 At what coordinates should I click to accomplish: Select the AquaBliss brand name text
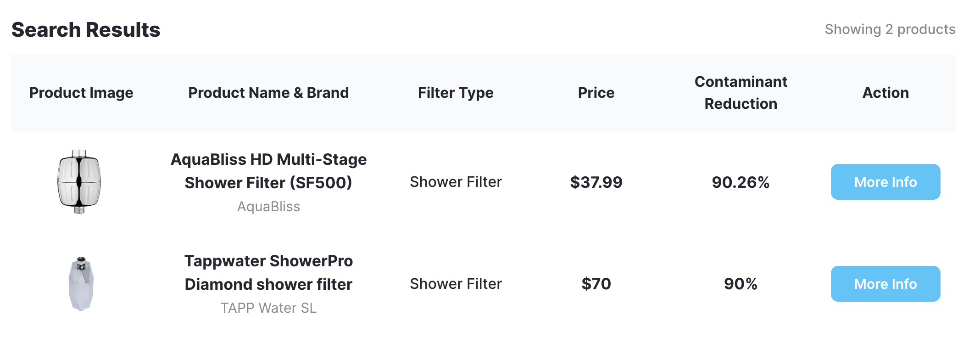268,207
